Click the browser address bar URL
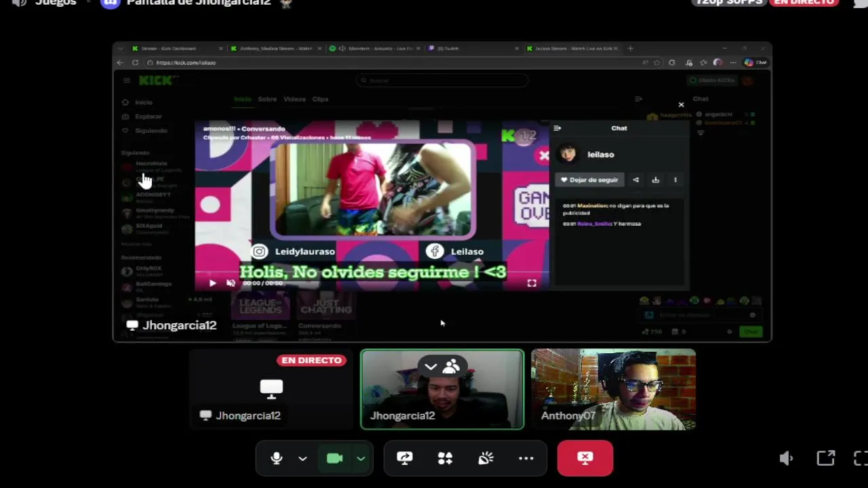Image resolution: width=868 pixels, height=488 pixels. tap(186, 62)
